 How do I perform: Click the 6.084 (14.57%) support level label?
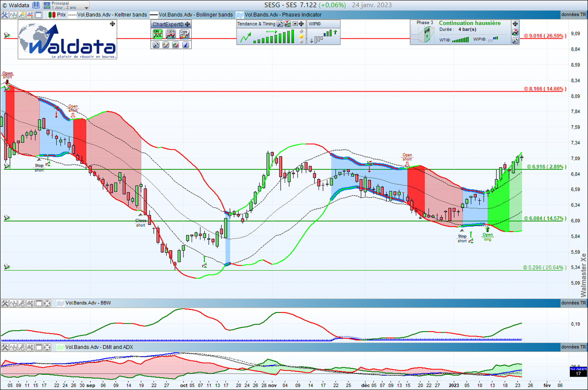545,218
